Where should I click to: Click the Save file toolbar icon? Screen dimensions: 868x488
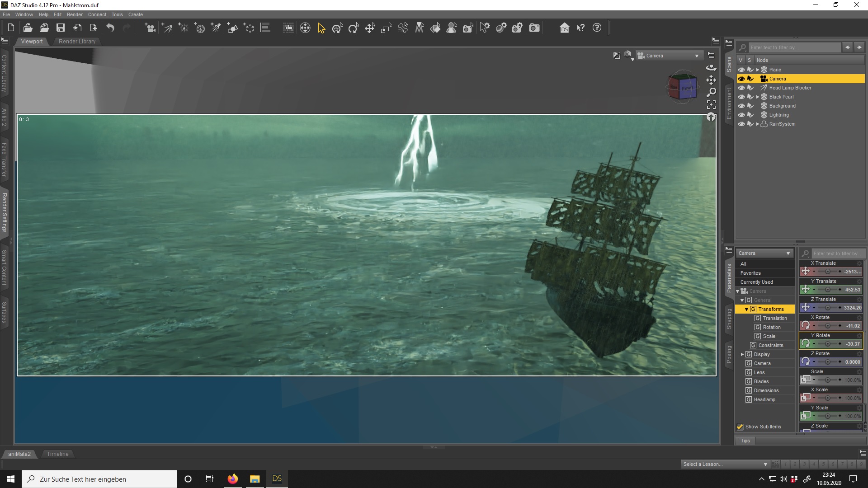[x=60, y=28]
